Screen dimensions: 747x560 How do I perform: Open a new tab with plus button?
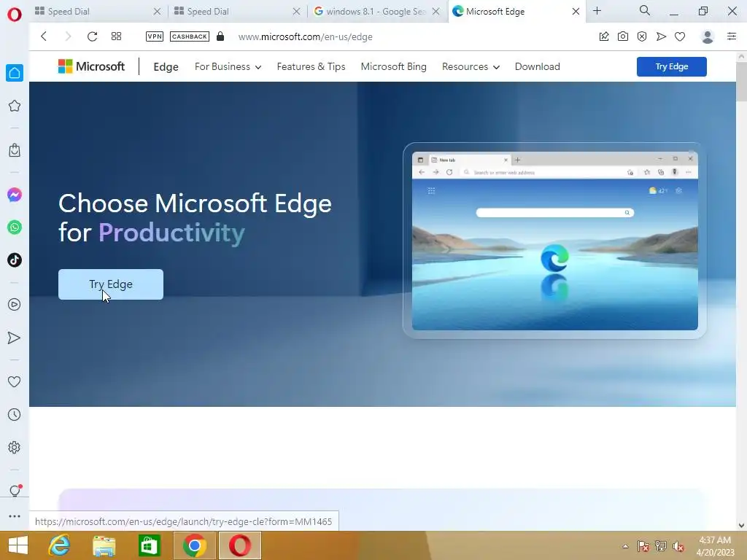[x=597, y=10]
